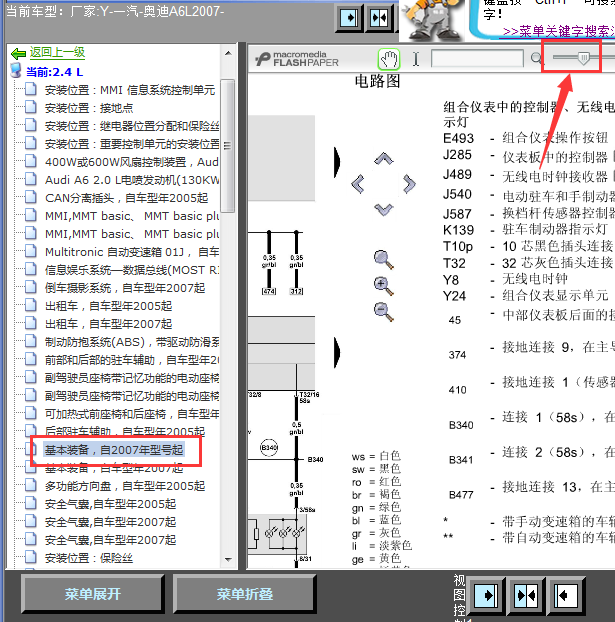Open 前部和后部的驻车辅助 item

132,360
